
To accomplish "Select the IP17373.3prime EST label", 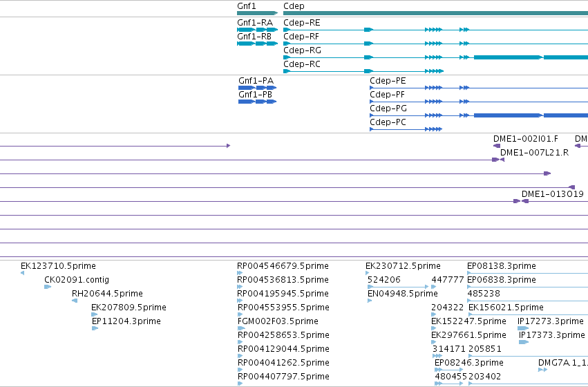I will coord(552,335).
